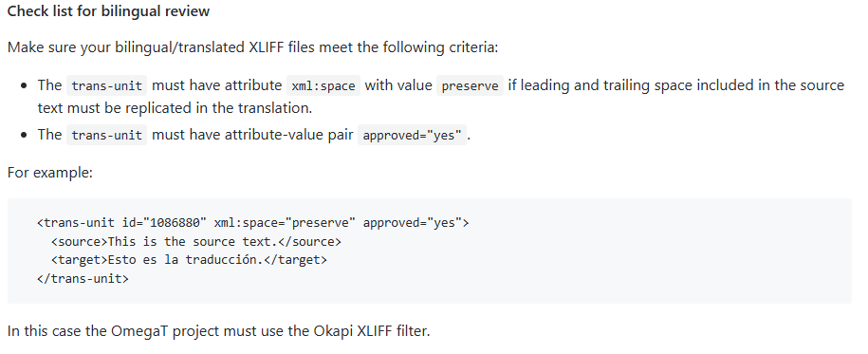
Task: Click the approved="yes" inline code in the bullet list
Action: click(412, 135)
